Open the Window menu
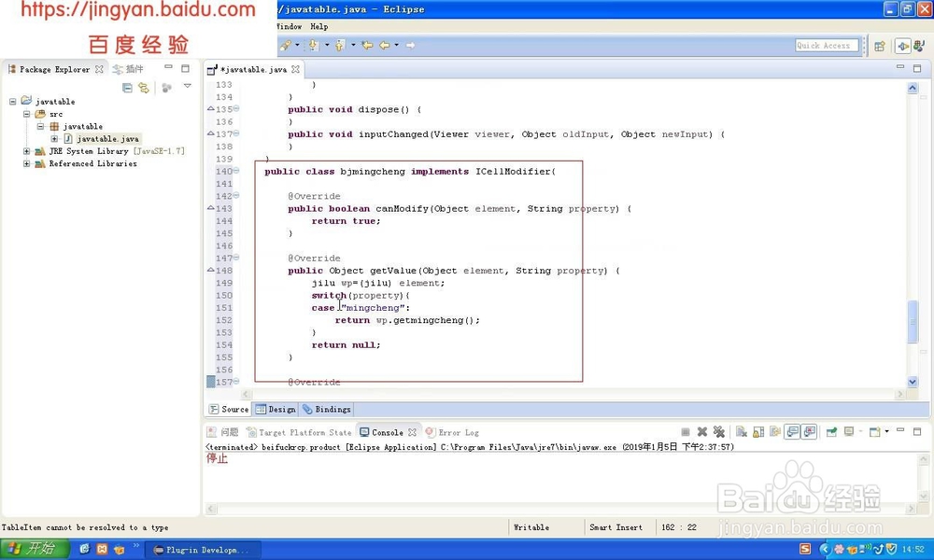 289,26
